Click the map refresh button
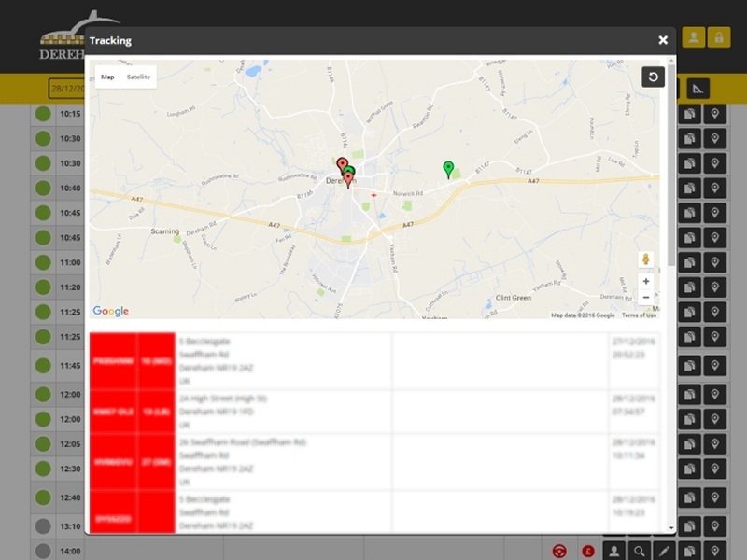The width and height of the screenshot is (747, 560). (x=652, y=77)
